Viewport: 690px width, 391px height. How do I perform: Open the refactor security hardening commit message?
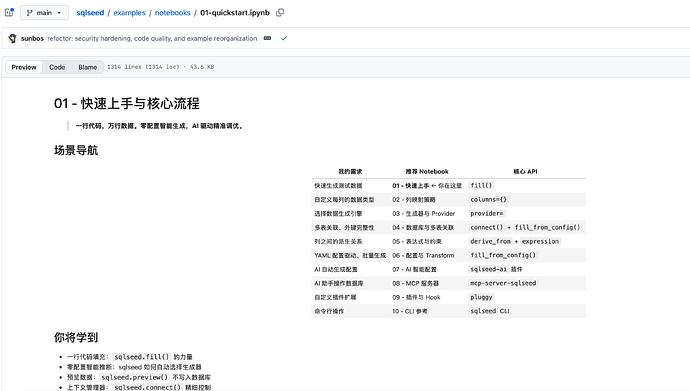coord(152,38)
